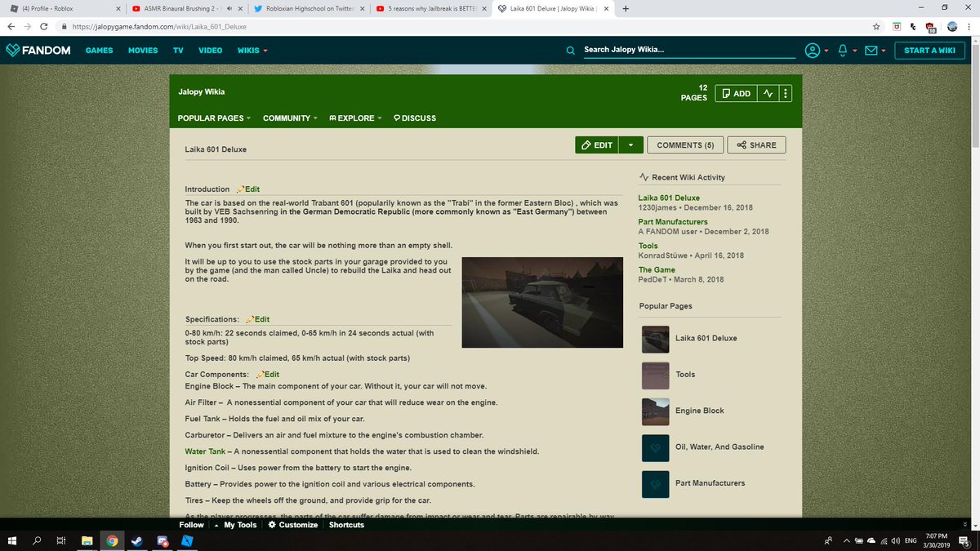Click the first extension icon after the star
980x551 pixels.
click(897, 26)
